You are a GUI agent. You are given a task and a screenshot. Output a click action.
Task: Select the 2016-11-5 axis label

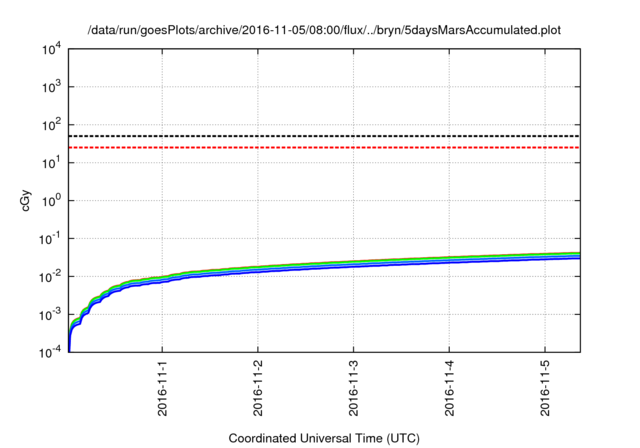coord(545,388)
